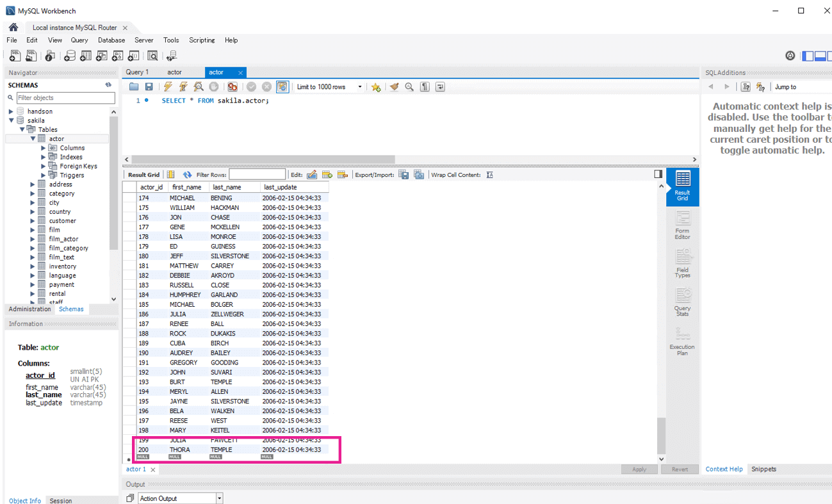The height and width of the screenshot is (504, 832).
Task: Open find panel magnifier icon
Action: coord(409,87)
